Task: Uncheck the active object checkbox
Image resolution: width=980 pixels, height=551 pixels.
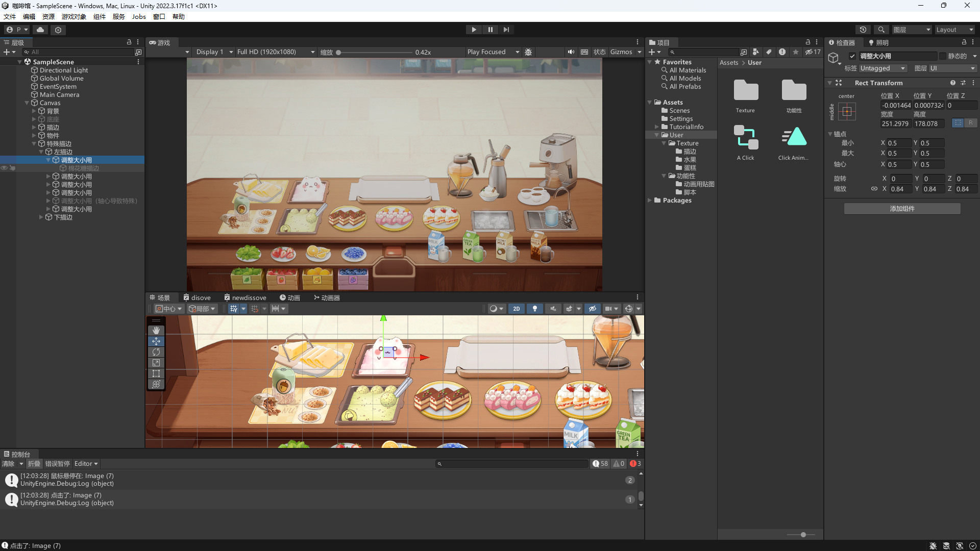Action: click(852, 56)
